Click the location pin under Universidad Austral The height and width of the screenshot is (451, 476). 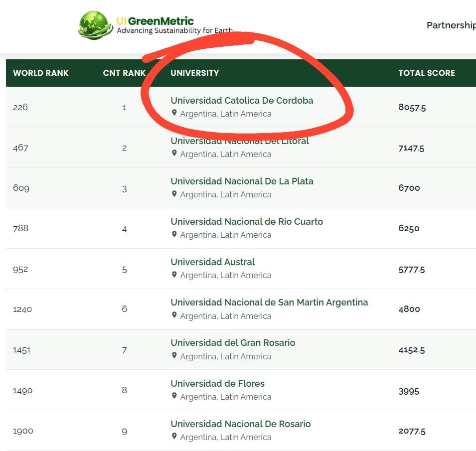pyautogui.click(x=174, y=275)
